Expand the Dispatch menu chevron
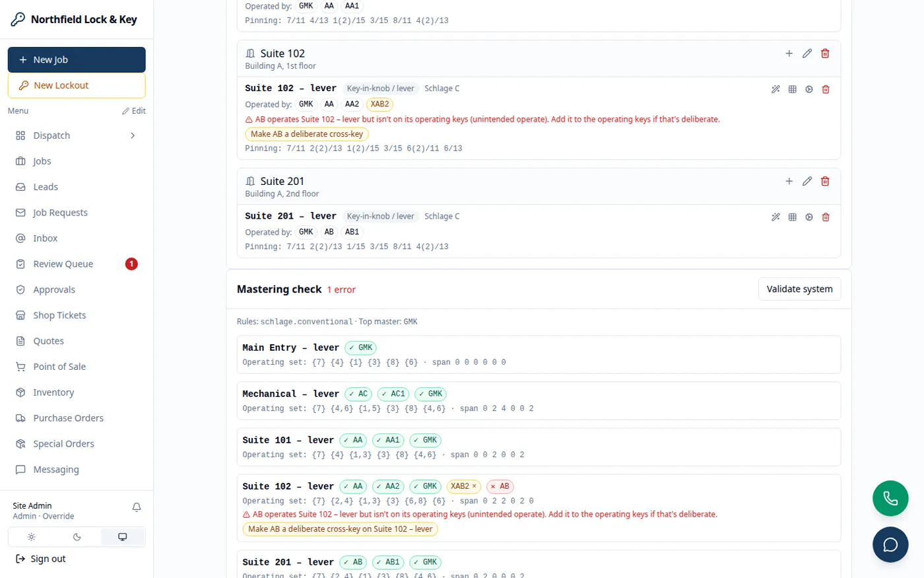 click(x=133, y=135)
